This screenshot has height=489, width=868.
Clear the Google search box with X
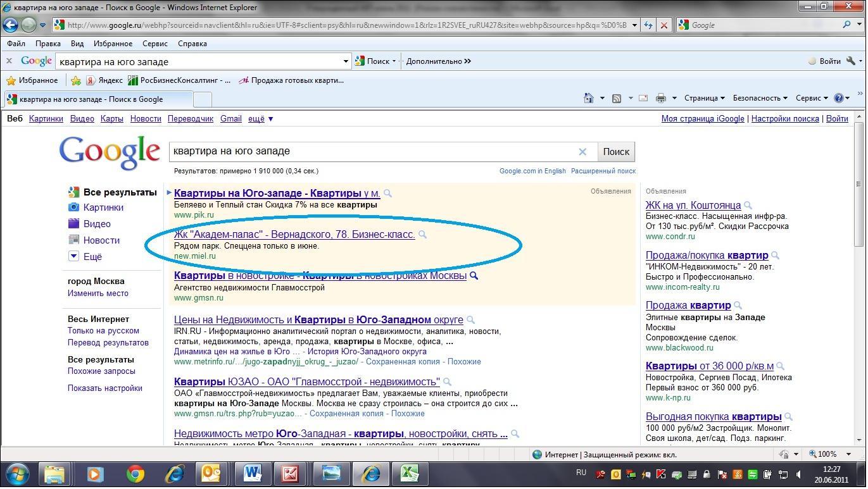point(582,152)
